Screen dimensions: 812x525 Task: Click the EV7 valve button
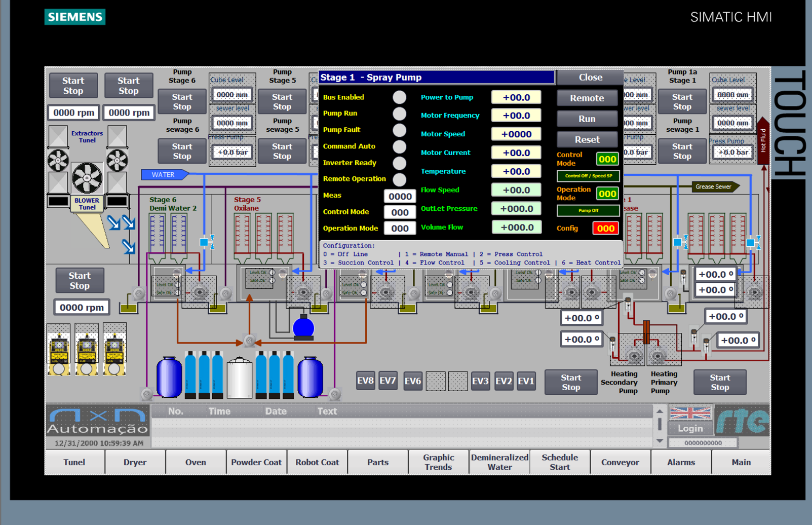click(388, 381)
